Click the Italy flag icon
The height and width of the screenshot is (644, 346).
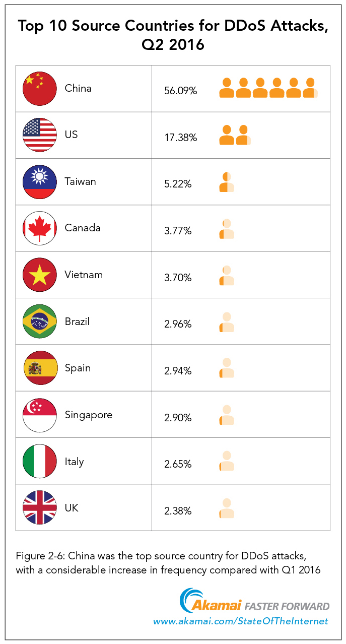coord(39,462)
